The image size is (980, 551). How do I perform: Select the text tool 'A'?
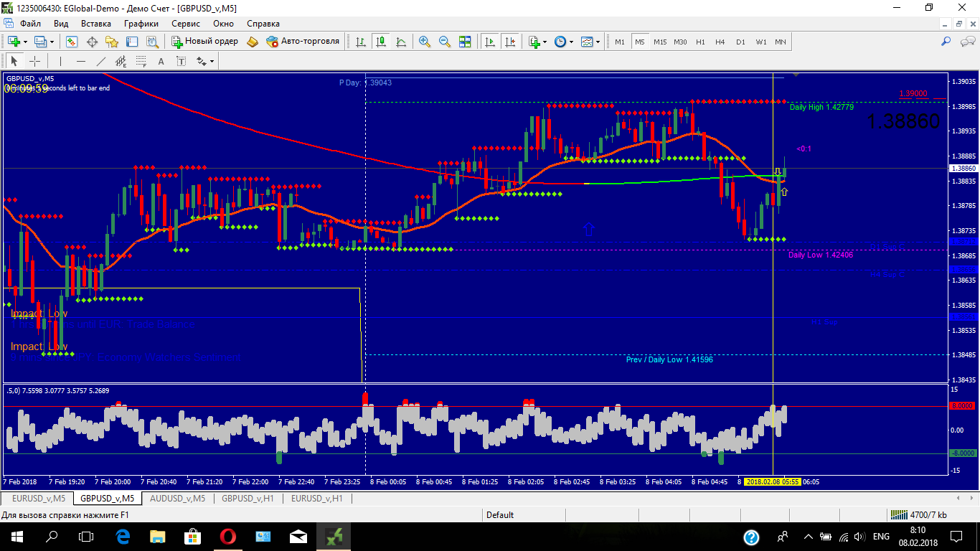click(161, 62)
